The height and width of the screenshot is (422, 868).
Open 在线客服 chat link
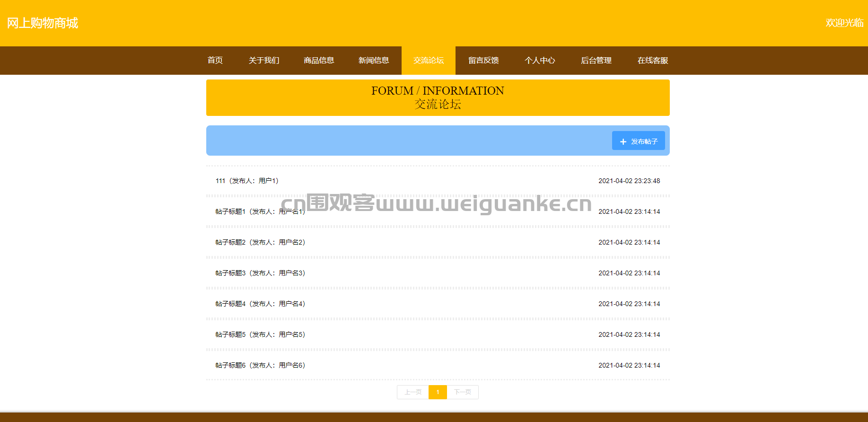coord(653,60)
